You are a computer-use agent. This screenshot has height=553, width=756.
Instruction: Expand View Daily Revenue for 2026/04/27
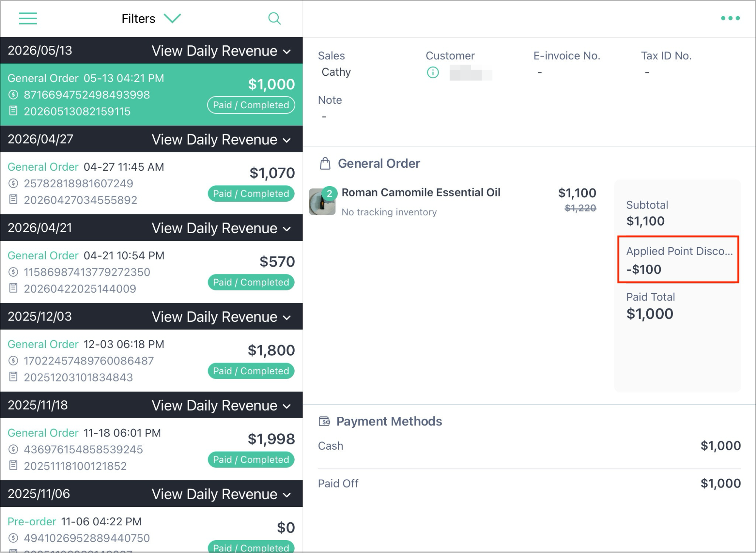pyautogui.click(x=221, y=139)
